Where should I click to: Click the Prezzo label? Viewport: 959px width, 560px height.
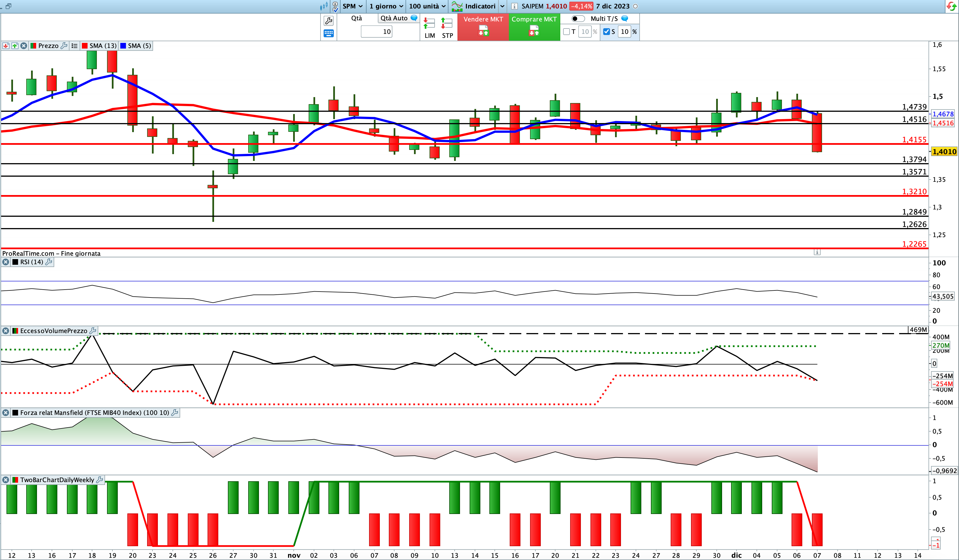tap(48, 46)
